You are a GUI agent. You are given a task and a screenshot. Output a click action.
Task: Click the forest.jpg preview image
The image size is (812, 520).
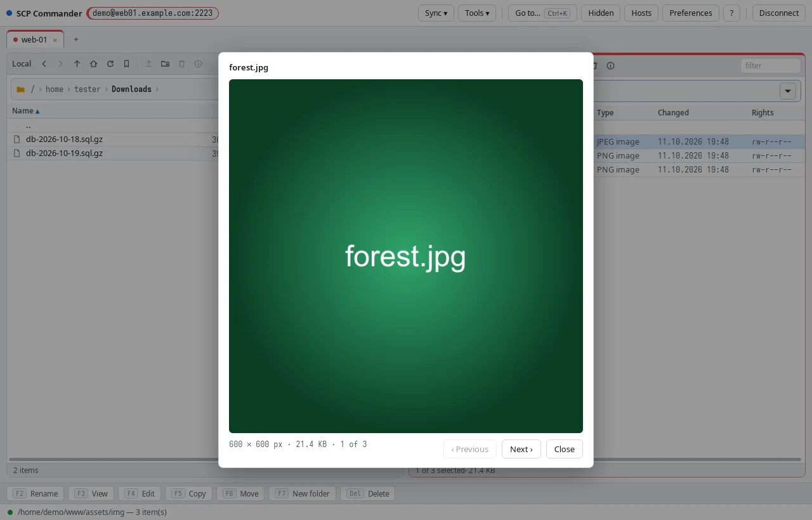point(406,256)
